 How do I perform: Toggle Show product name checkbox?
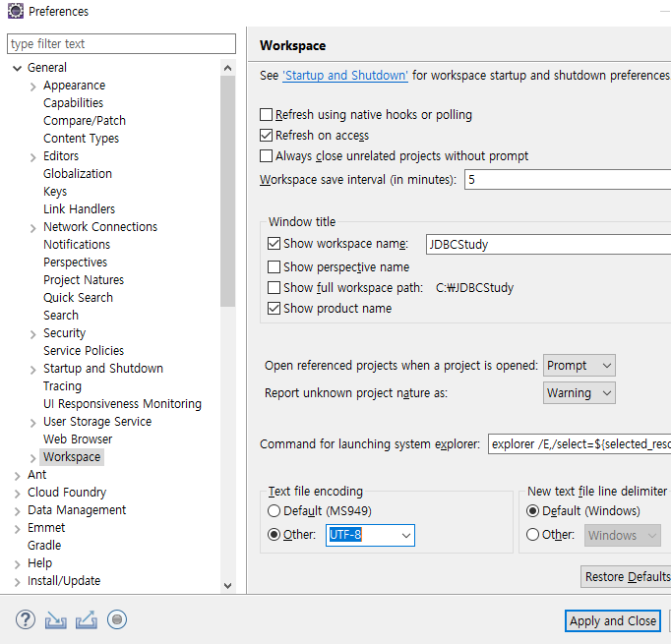coord(274,308)
